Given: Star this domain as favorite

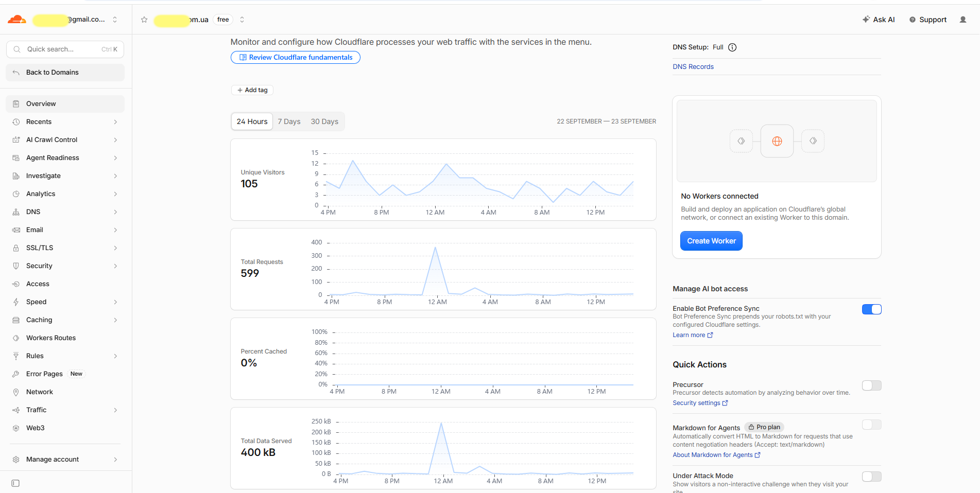Looking at the screenshot, I should [x=144, y=20].
